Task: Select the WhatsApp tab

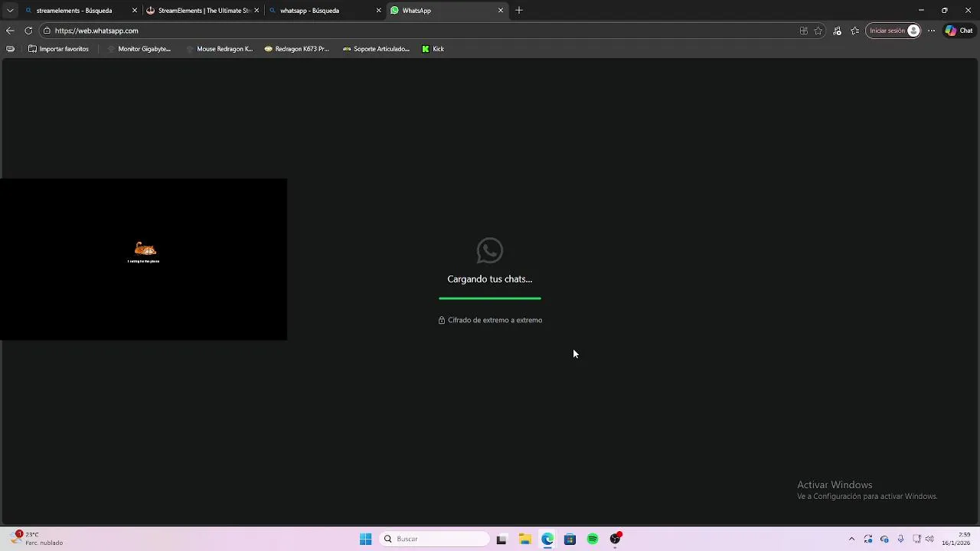Action: tap(447, 11)
